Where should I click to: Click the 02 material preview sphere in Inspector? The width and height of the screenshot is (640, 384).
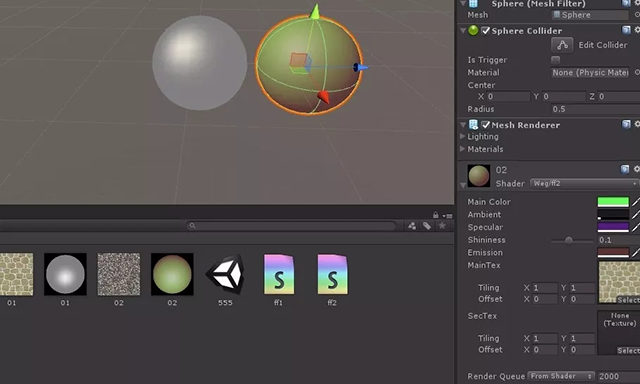tap(479, 176)
